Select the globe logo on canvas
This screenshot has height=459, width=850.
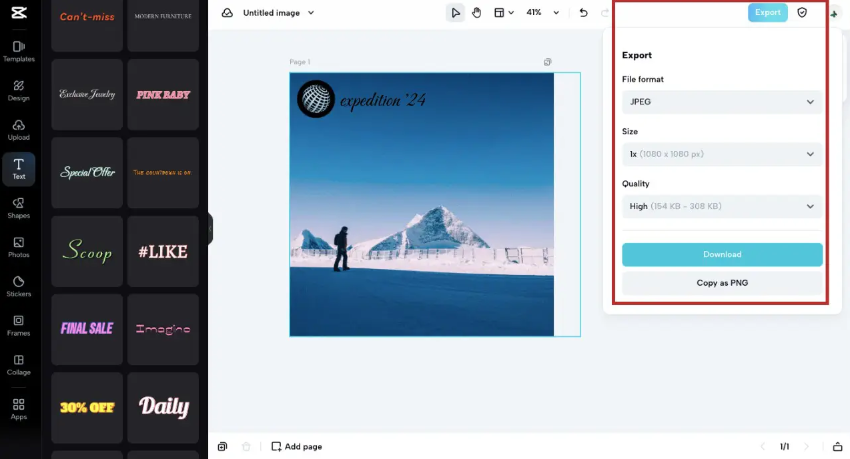coord(315,99)
